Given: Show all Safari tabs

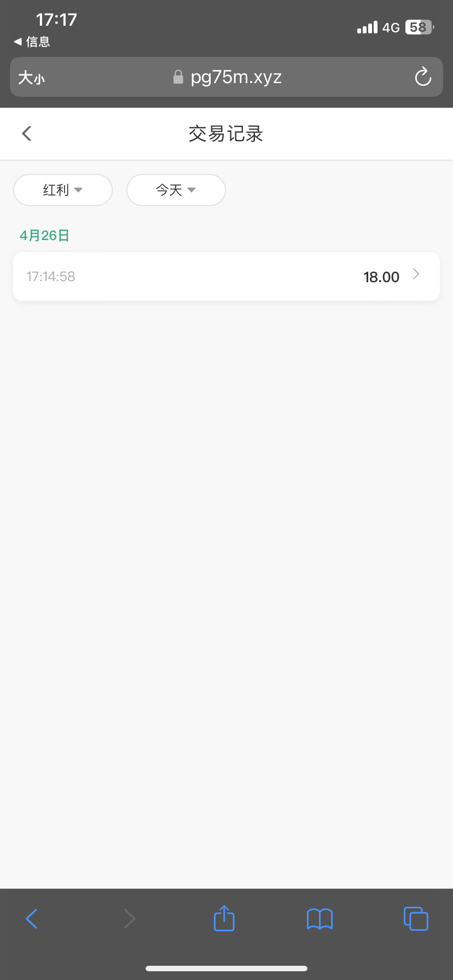Looking at the screenshot, I should (416, 919).
